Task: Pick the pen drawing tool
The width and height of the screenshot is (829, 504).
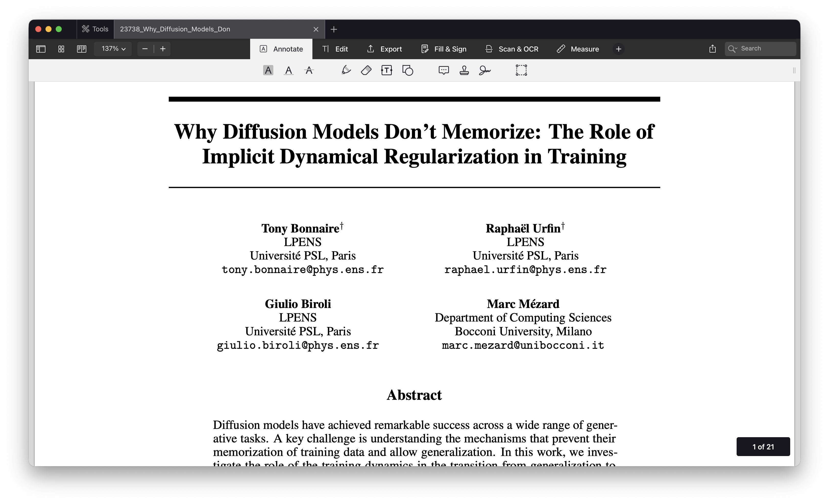Action: click(346, 70)
